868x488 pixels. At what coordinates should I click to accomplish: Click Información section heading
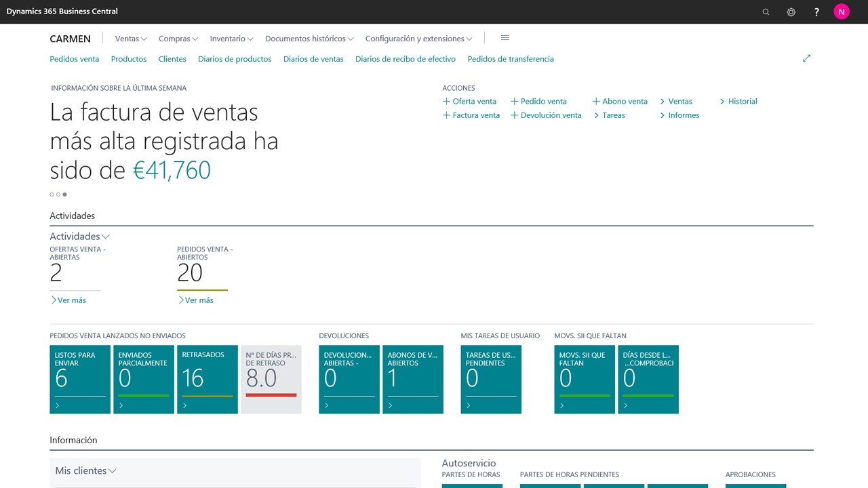coord(73,440)
